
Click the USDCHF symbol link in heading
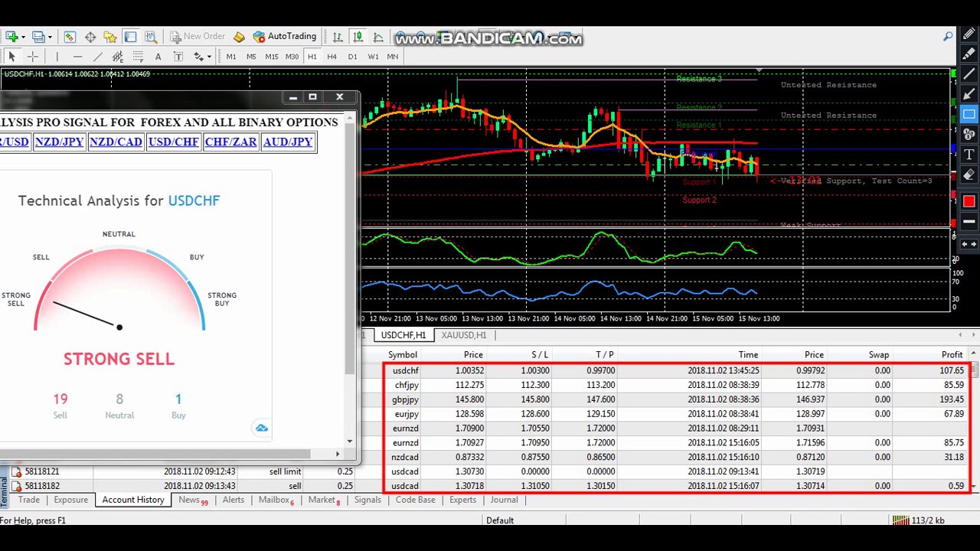[194, 201]
